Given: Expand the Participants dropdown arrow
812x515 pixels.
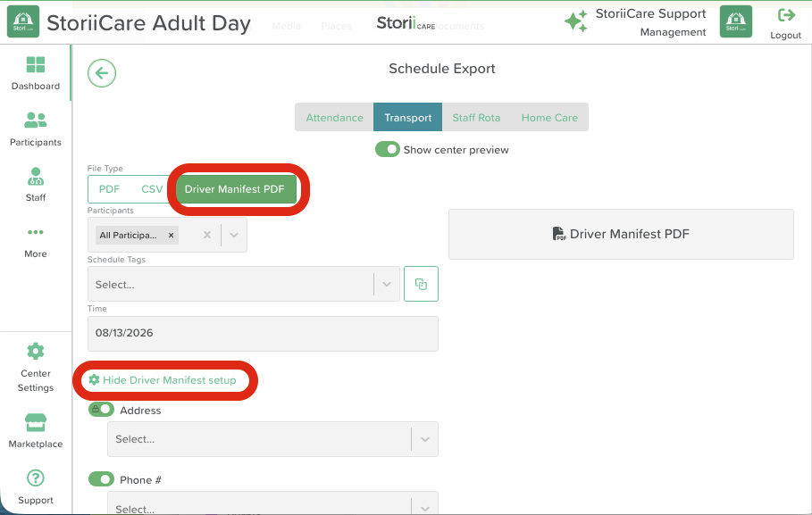Looking at the screenshot, I should (x=234, y=235).
